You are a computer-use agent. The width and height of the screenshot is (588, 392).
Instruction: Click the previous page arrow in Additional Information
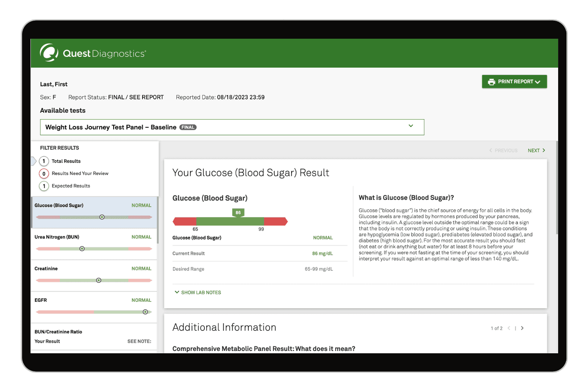510,328
